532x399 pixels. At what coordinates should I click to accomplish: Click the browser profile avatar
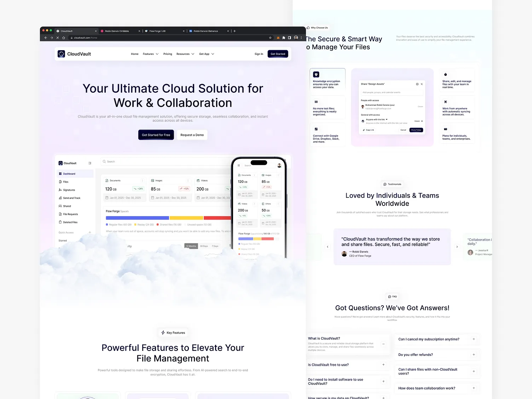pos(296,37)
